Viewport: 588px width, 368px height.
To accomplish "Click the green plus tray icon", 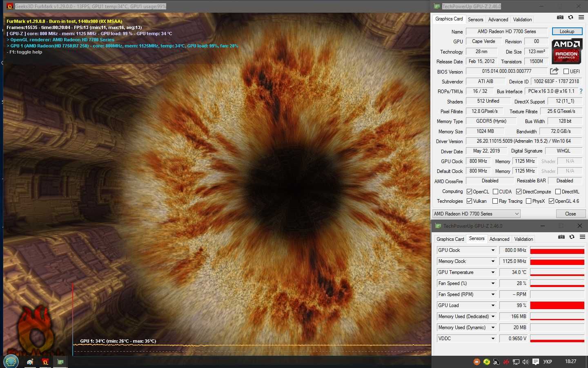I will click(486, 361).
